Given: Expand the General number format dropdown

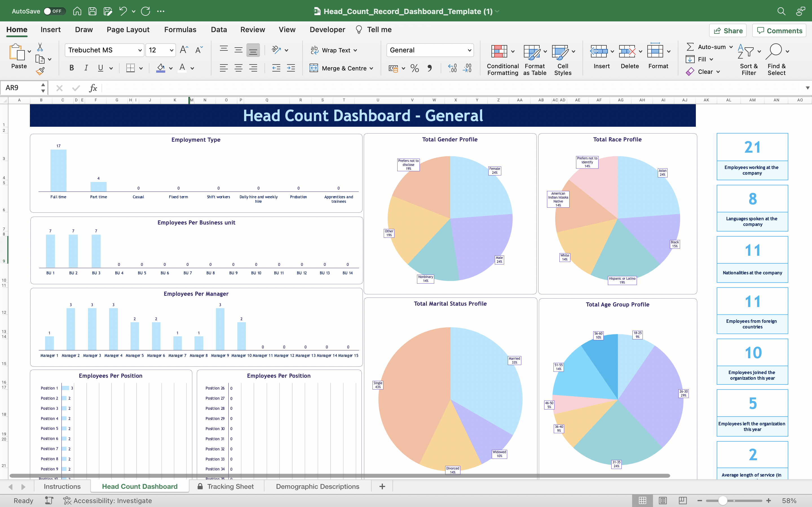Looking at the screenshot, I should click(x=469, y=50).
